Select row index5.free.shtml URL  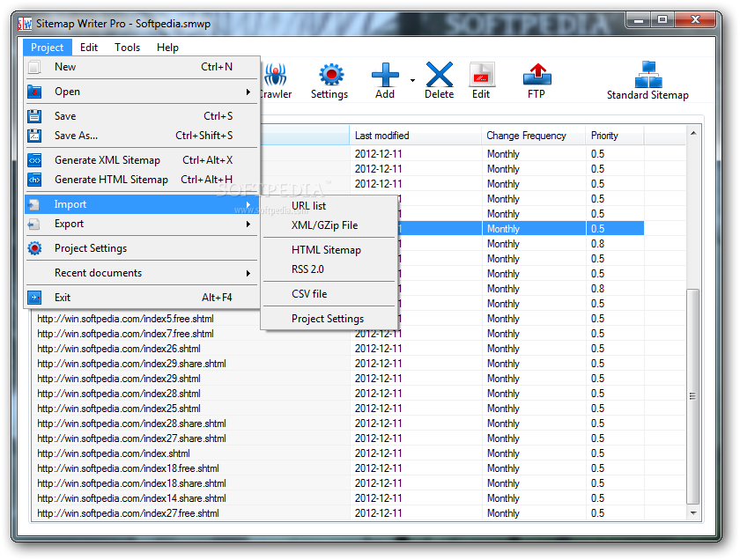(125, 319)
